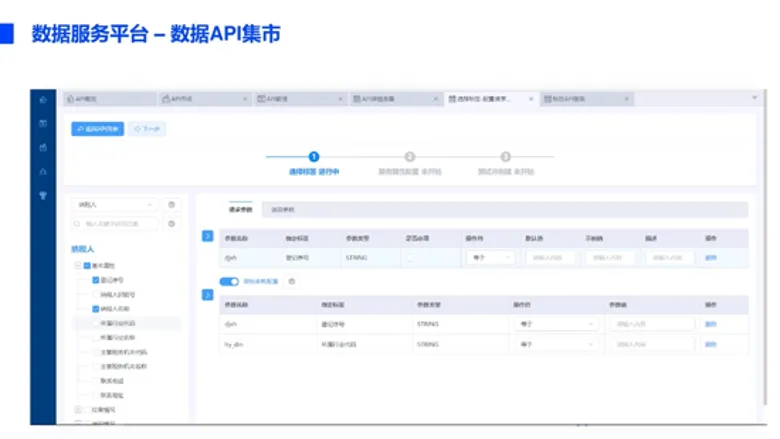Check the 主管税务机关代码 checkbox
The height and width of the screenshot is (439, 780).
[x=96, y=352]
